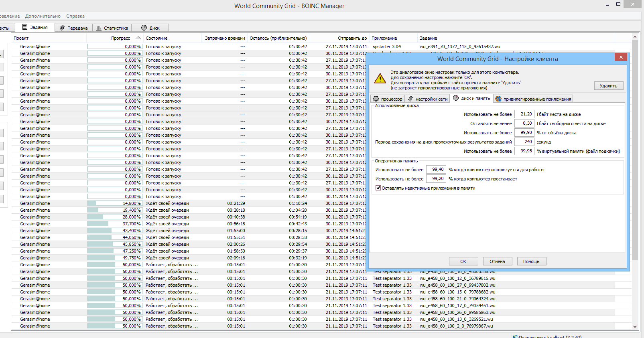Viewport: 644px width, 338px height.
Task: Click the настройки сети tab icon
Action: pyautogui.click(x=410, y=99)
